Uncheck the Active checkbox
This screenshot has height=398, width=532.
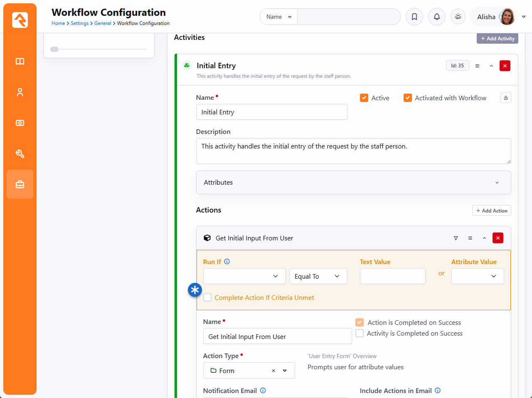pyautogui.click(x=364, y=98)
